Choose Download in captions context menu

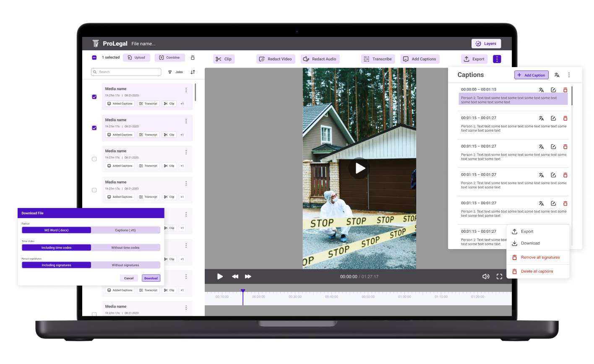(x=538, y=243)
